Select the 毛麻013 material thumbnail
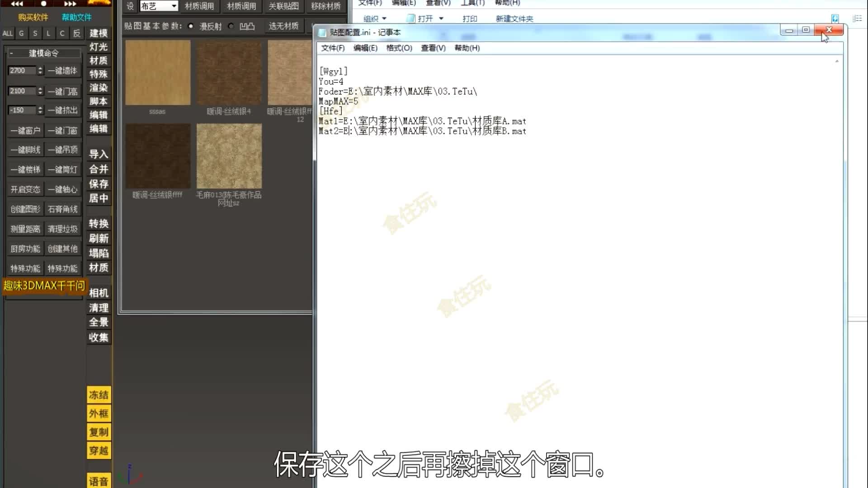Image resolution: width=868 pixels, height=488 pixels. [x=229, y=156]
